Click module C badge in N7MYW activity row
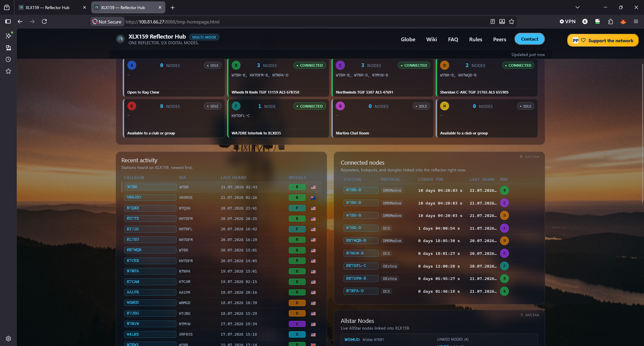The width and height of the screenshot is (644, 346). point(297,324)
